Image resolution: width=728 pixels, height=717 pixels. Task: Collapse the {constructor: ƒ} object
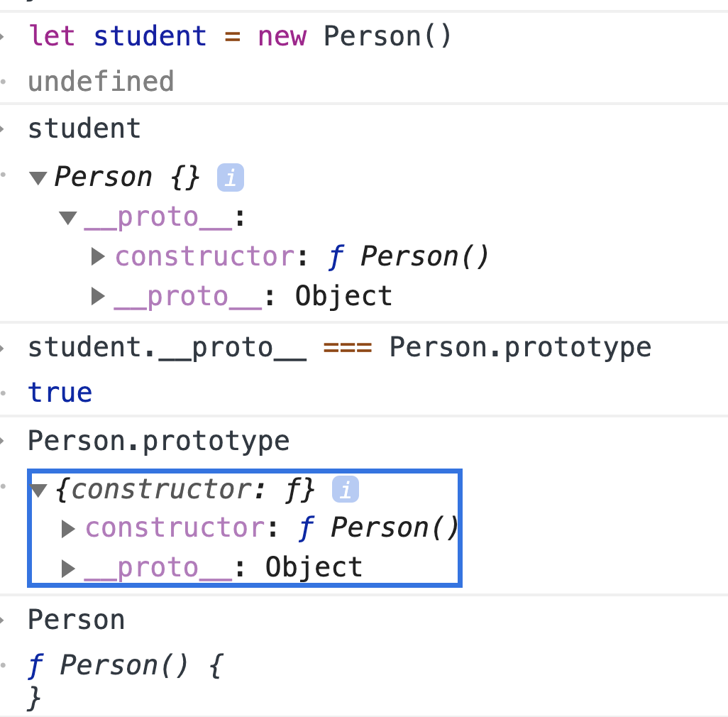39,491
